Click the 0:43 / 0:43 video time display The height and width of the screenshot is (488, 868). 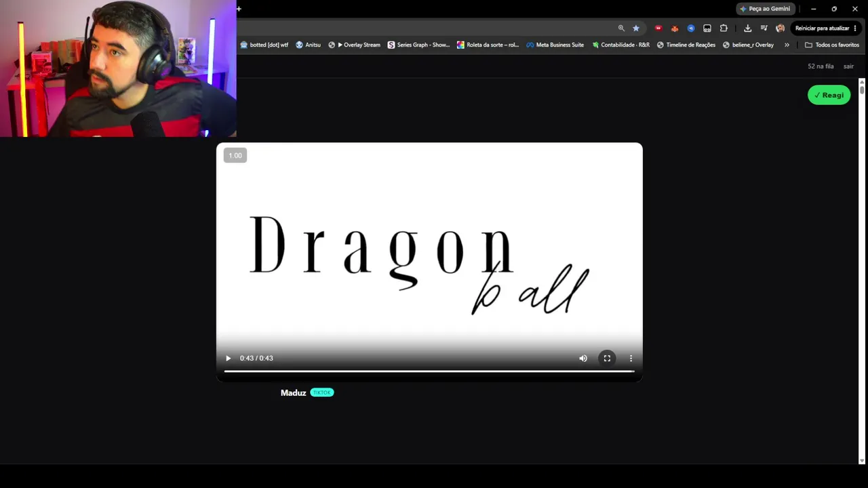pos(256,358)
